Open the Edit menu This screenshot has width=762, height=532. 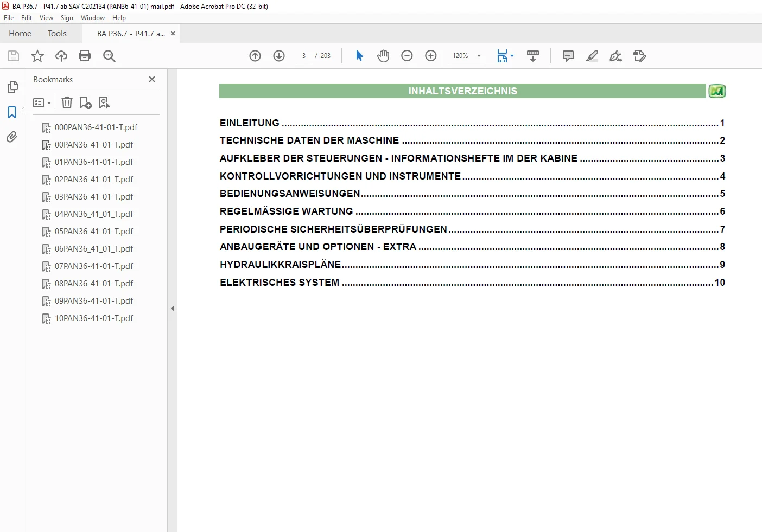pos(27,18)
